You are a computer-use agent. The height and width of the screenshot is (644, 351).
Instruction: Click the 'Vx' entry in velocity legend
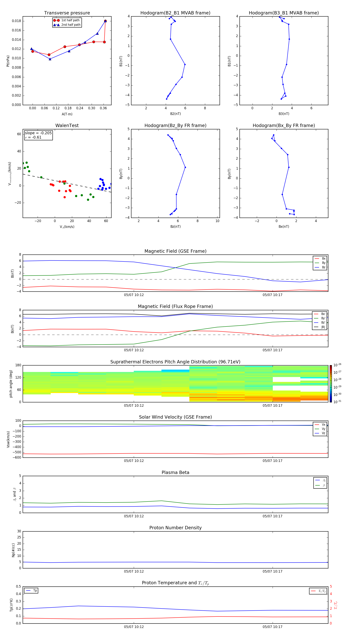click(x=320, y=424)
